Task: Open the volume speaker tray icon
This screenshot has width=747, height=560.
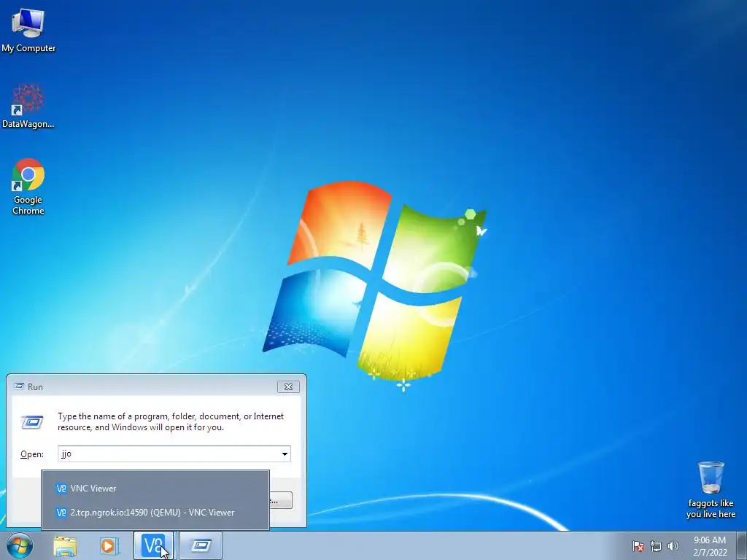Action: click(x=673, y=546)
